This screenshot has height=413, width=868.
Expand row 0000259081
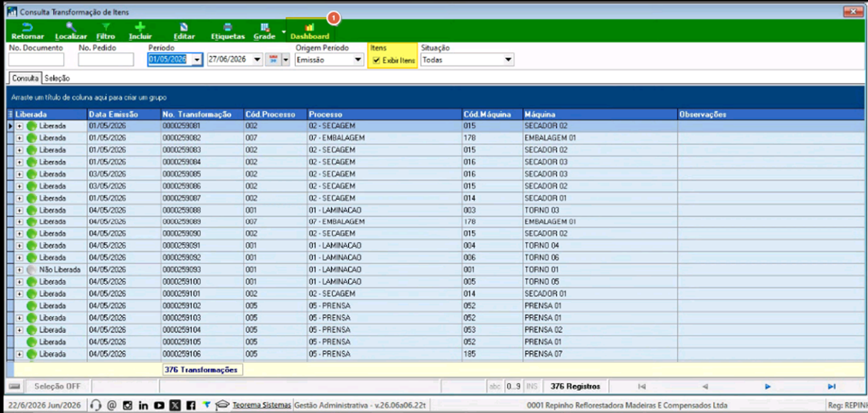(x=20, y=127)
